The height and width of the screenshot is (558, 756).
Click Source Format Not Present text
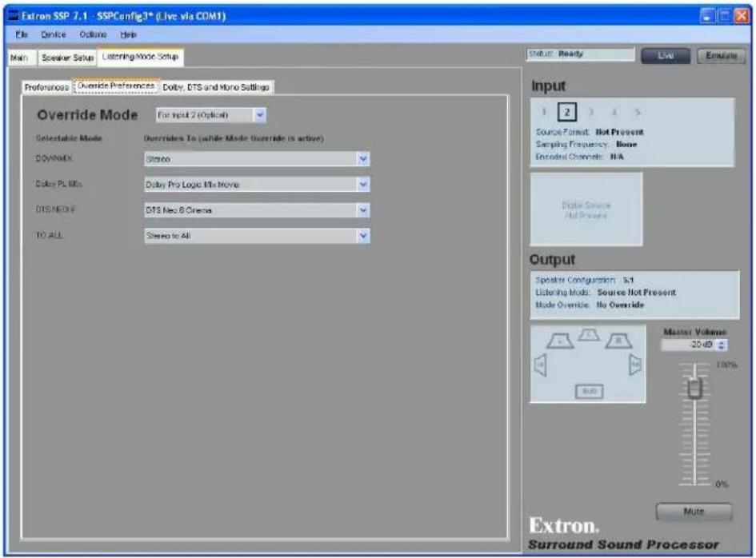tap(590, 132)
